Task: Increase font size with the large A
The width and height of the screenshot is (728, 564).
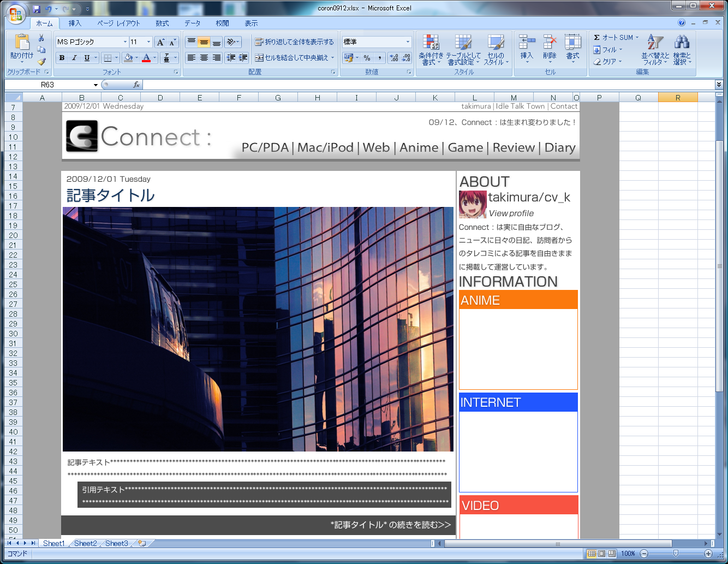Action: pos(160,42)
